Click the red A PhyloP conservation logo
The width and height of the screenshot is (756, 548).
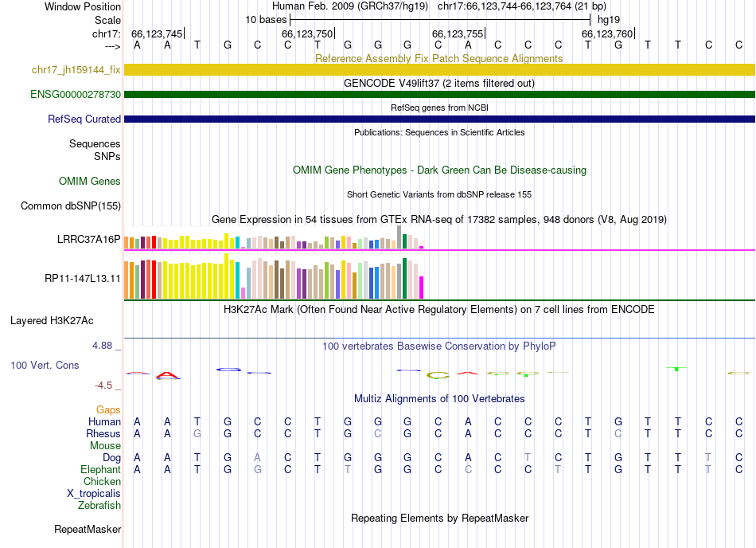(x=167, y=375)
